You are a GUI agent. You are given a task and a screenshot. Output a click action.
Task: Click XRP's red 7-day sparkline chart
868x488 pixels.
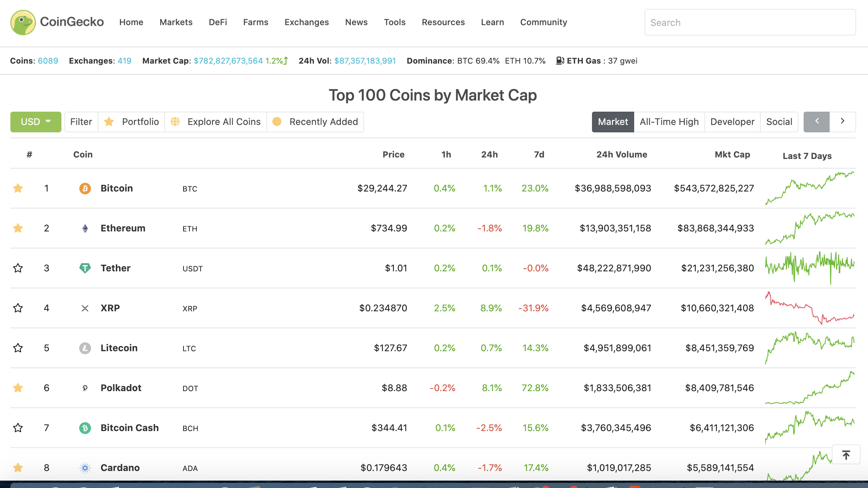pyautogui.click(x=810, y=308)
